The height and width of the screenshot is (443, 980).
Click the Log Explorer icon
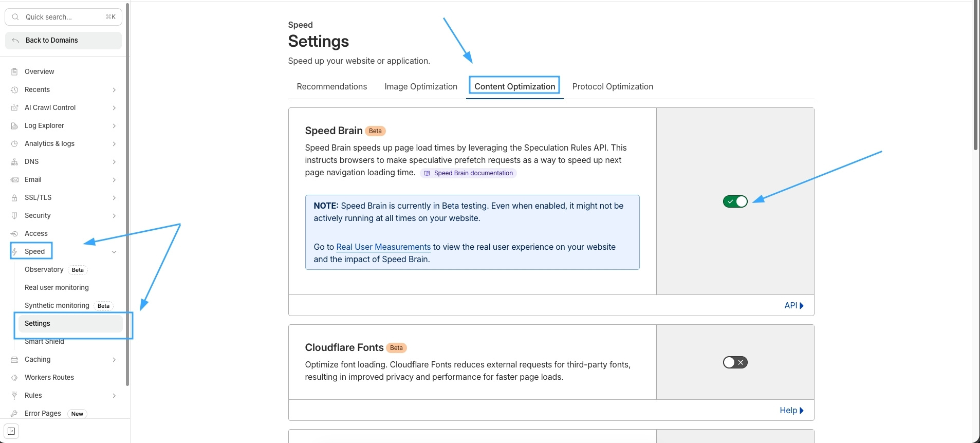pyautogui.click(x=14, y=126)
